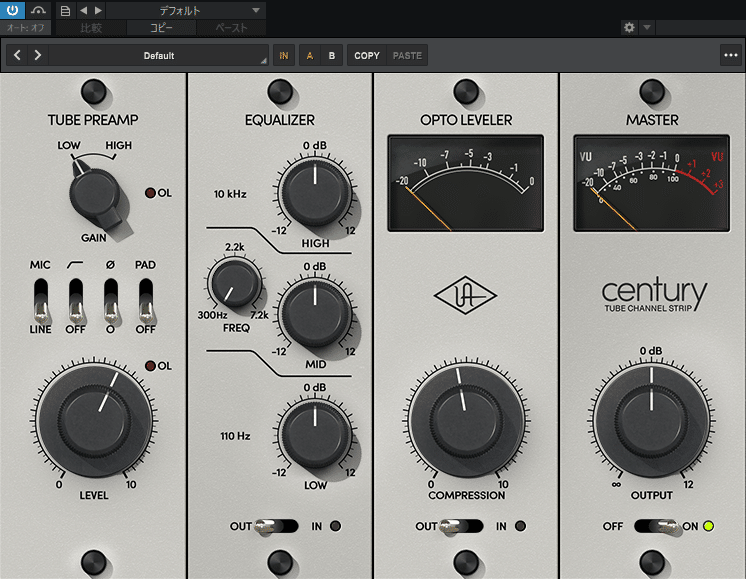Image resolution: width=746 pixels, height=579 pixels.
Task: Click the EQUALIZER section title
Action: click(280, 120)
